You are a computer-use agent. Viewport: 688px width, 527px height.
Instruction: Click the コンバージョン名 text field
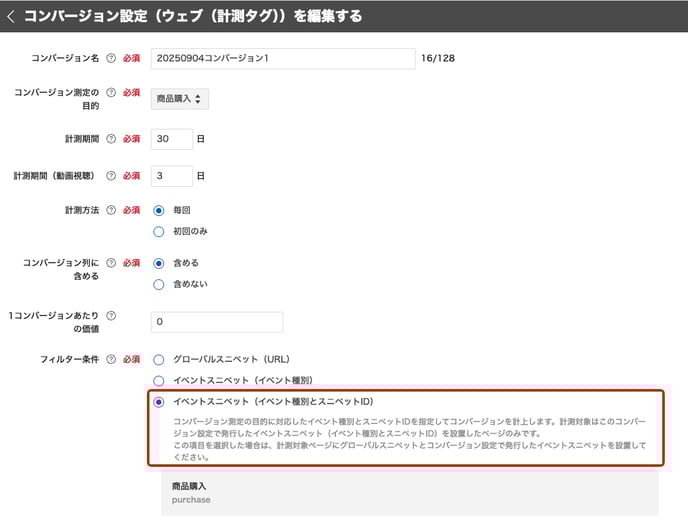(x=282, y=59)
